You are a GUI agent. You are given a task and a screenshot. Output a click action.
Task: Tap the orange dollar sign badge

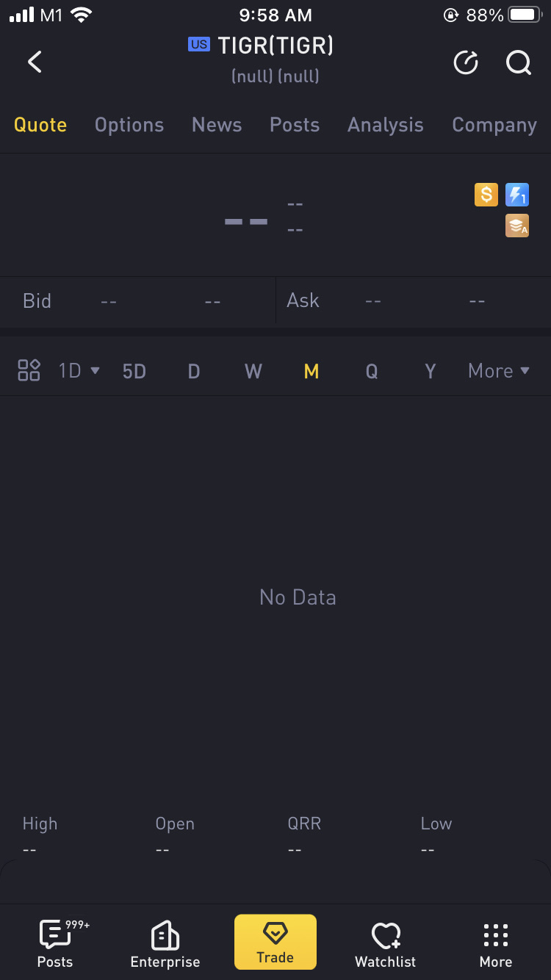pos(486,195)
